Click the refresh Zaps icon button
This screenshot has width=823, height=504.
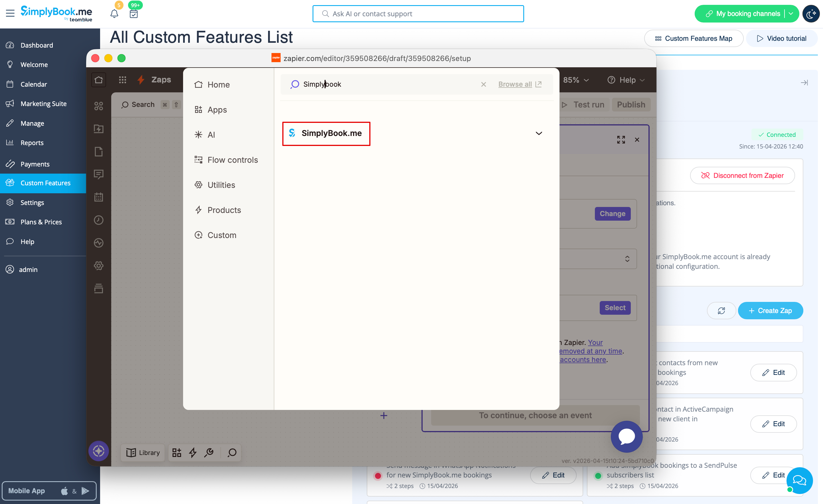[721, 311]
